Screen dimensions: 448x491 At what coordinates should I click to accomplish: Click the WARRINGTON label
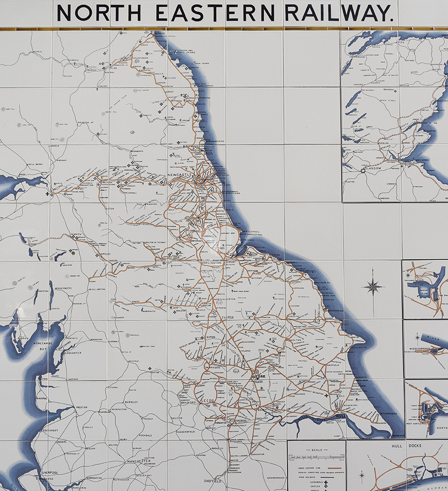pyautogui.click(x=93, y=478)
